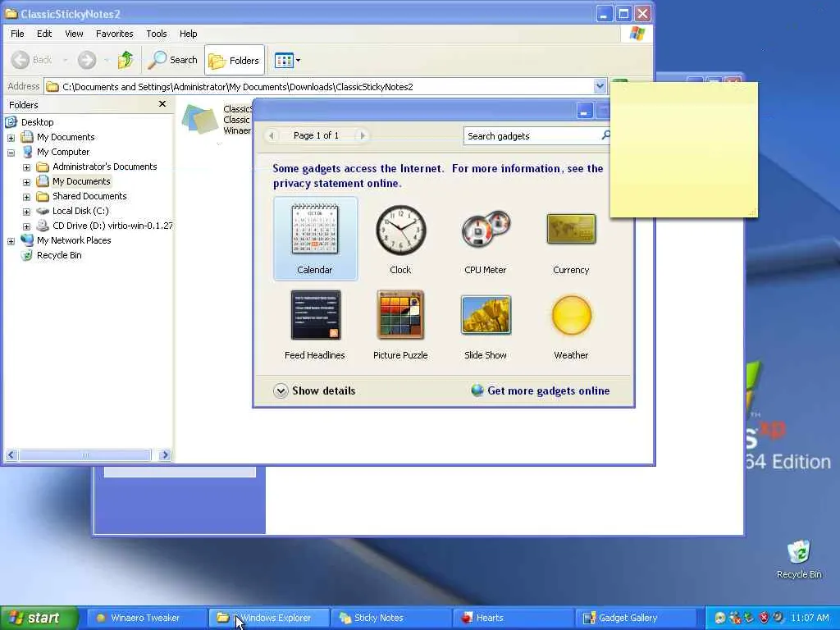Switch to Gadget Gallery taskbar button
The width and height of the screenshot is (840, 630).
point(637,618)
